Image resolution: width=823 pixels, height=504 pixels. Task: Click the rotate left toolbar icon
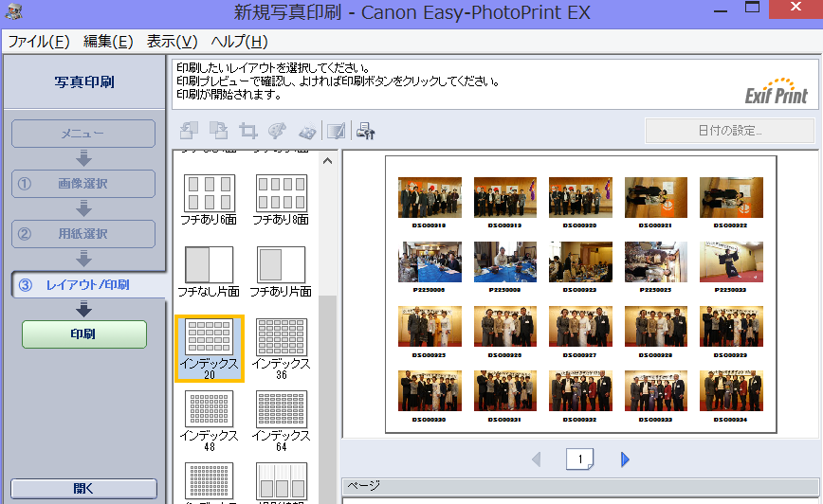tap(189, 131)
